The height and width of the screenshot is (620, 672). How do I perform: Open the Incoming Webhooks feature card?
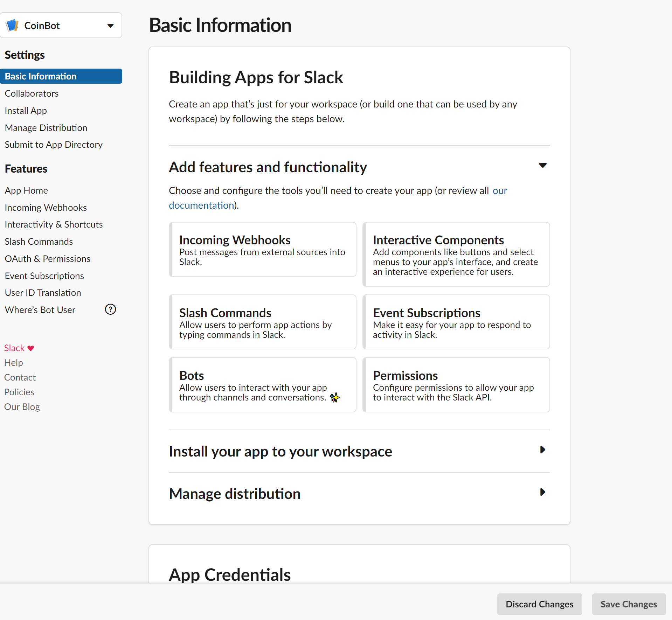click(x=263, y=250)
